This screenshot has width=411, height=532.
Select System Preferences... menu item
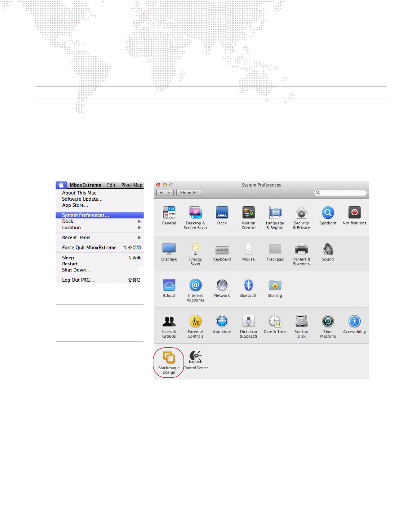click(100, 215)
